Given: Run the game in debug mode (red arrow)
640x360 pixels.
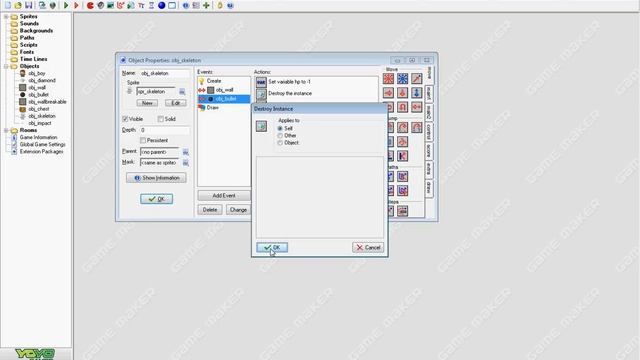Looking at the screenshot, I should click(76, 5).
